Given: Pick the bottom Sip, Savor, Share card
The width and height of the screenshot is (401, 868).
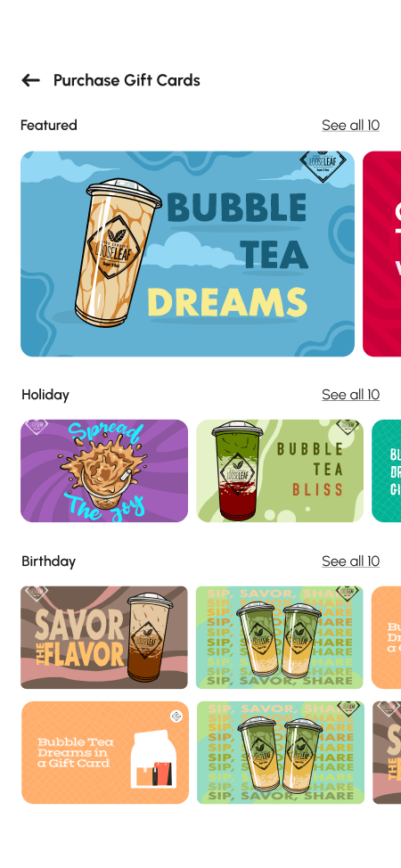Looking at the screenshot, I should (281, 753).
